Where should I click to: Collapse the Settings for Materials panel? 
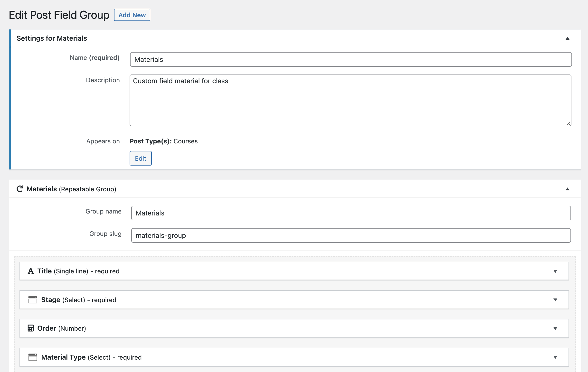point(568,38)
